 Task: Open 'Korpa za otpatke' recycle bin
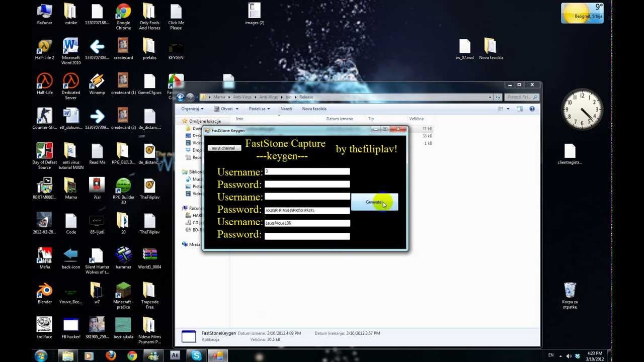pos(570,296)
